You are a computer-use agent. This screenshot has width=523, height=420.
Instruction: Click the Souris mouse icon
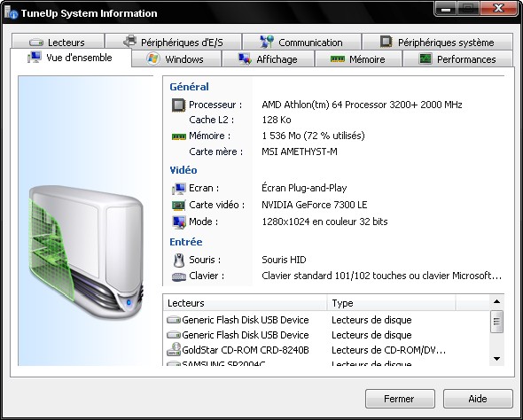179,260
